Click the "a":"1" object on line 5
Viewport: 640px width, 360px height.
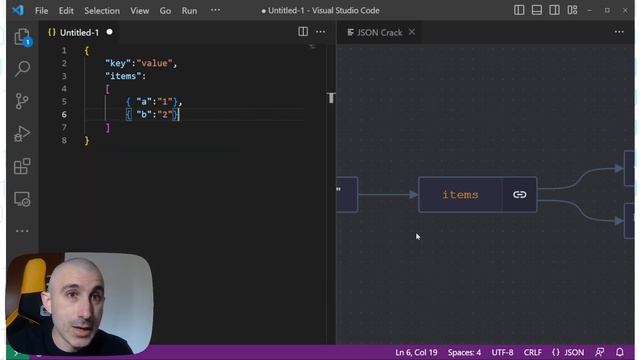coord(152,102)
